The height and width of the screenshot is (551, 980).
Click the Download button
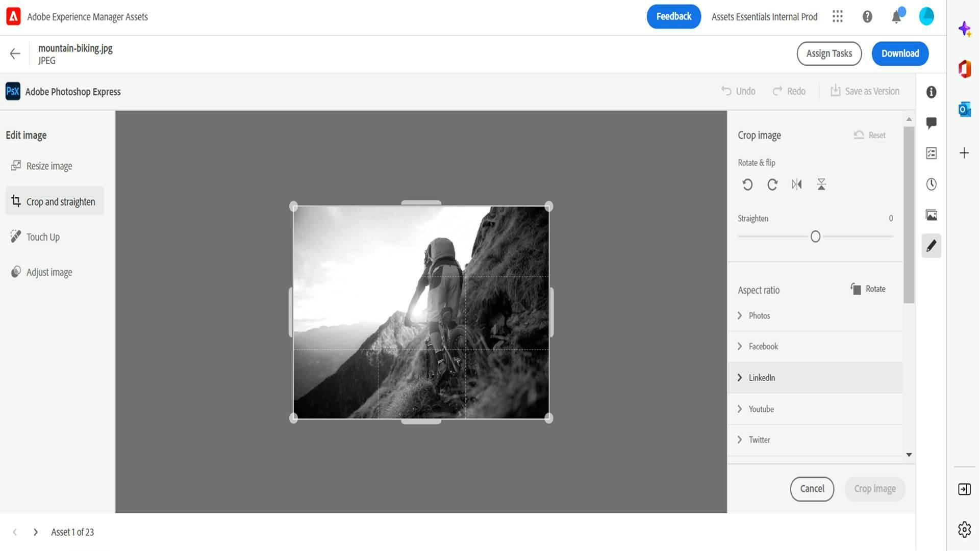pyautogui.click(x=900, y=54)
